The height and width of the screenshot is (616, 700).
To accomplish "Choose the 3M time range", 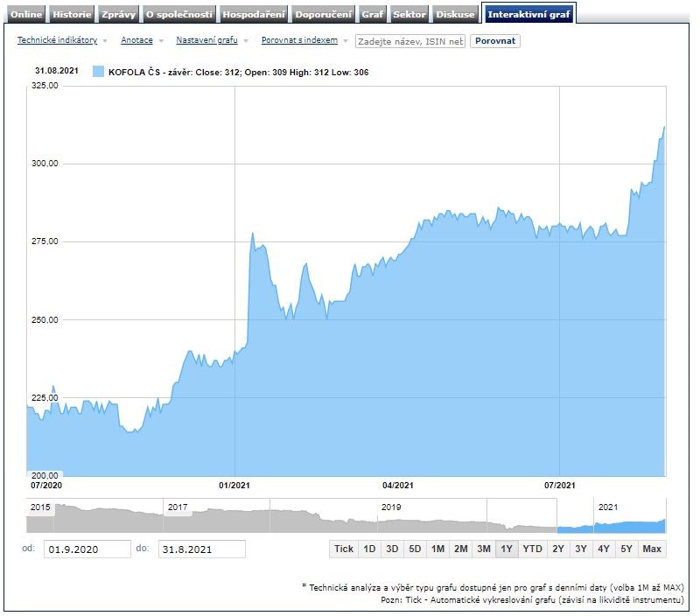I will (x=483, y=549).
